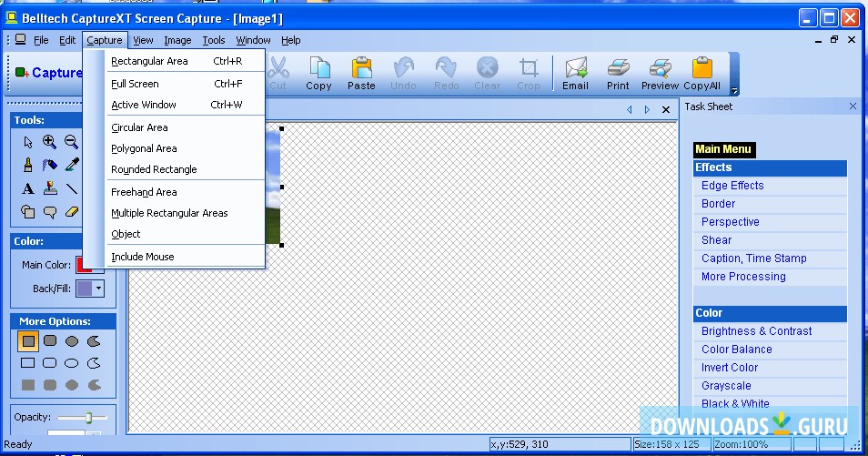This screenshot has width=868, height=456.
Task: Open the Image menu
Action: coord(177,40)
